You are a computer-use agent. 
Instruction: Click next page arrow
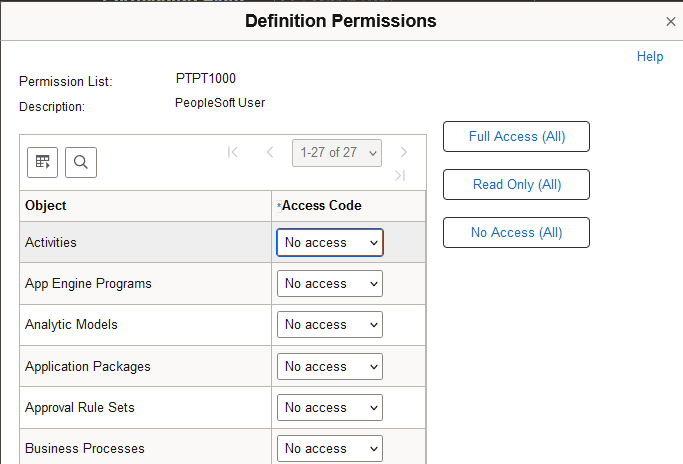point(404,152)
